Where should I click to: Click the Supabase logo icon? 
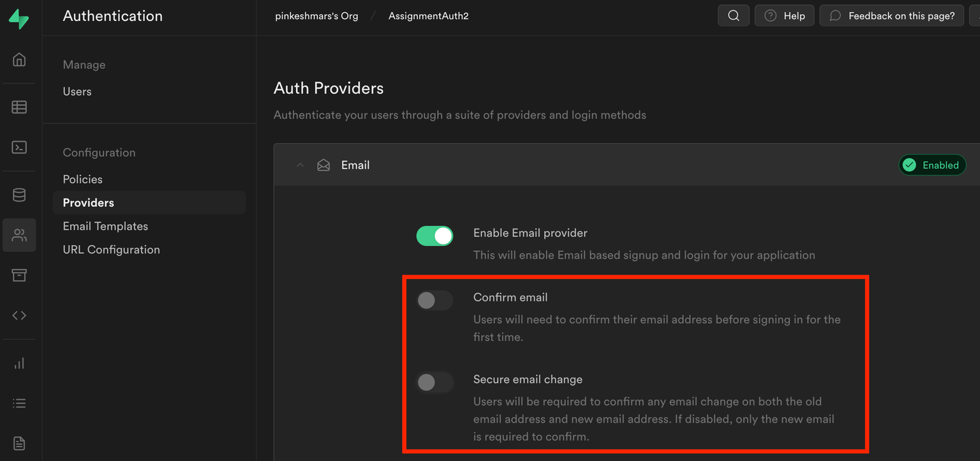[x=19, y=18]
